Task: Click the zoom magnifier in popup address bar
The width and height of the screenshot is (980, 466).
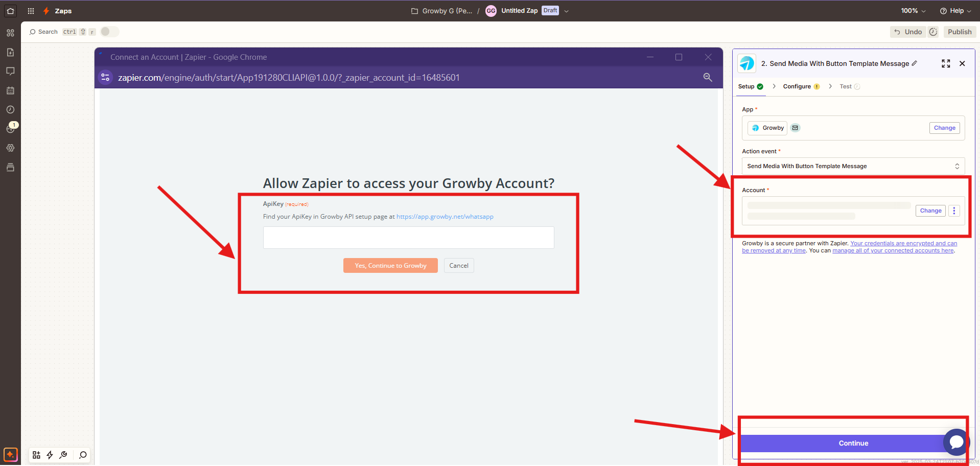Action: [708, 77]
